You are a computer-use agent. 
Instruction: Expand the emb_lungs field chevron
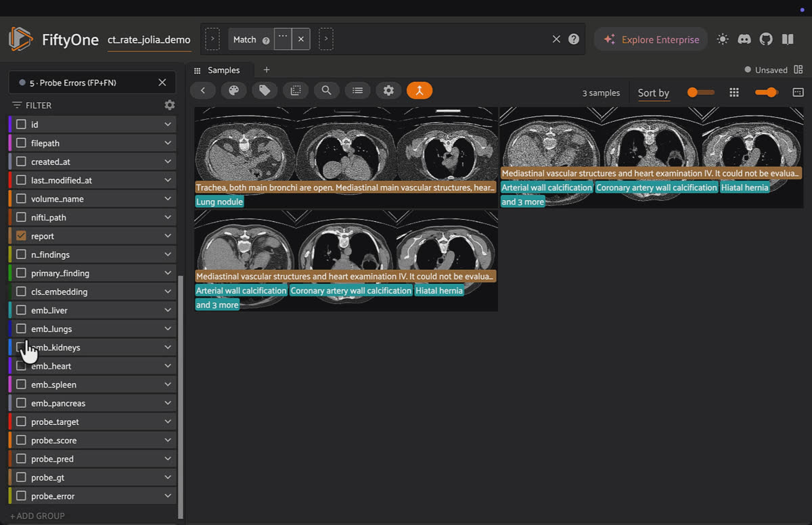[168, 329]
